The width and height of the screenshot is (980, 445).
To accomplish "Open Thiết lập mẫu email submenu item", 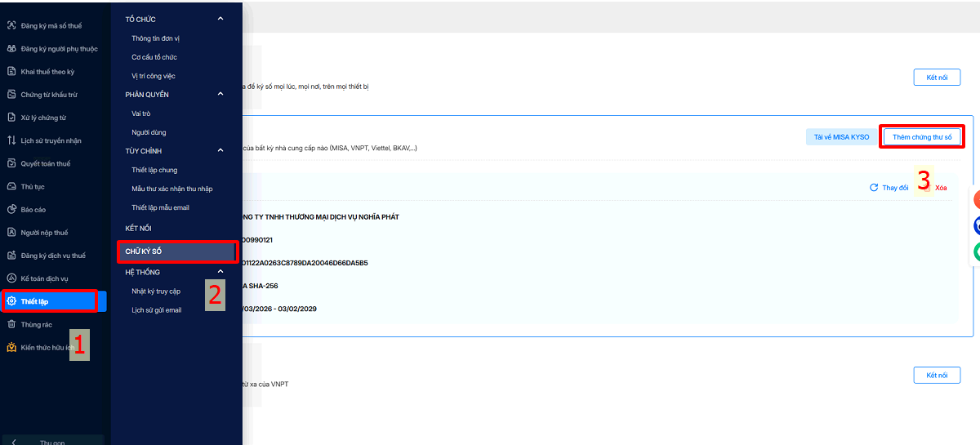I will [x=160, y=207].
